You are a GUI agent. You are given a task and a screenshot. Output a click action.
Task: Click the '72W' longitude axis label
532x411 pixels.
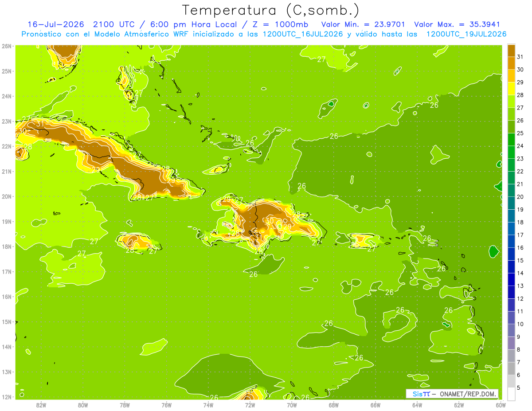(x=250, y=405)
